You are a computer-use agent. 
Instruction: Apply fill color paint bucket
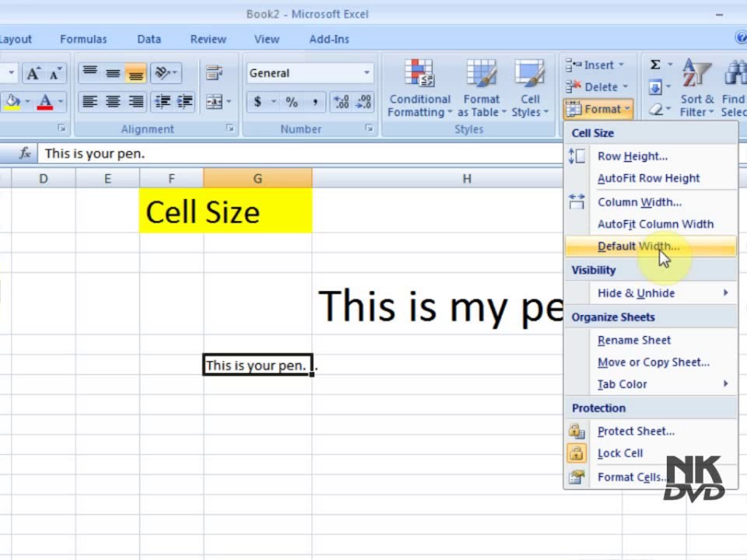(12, 101)
